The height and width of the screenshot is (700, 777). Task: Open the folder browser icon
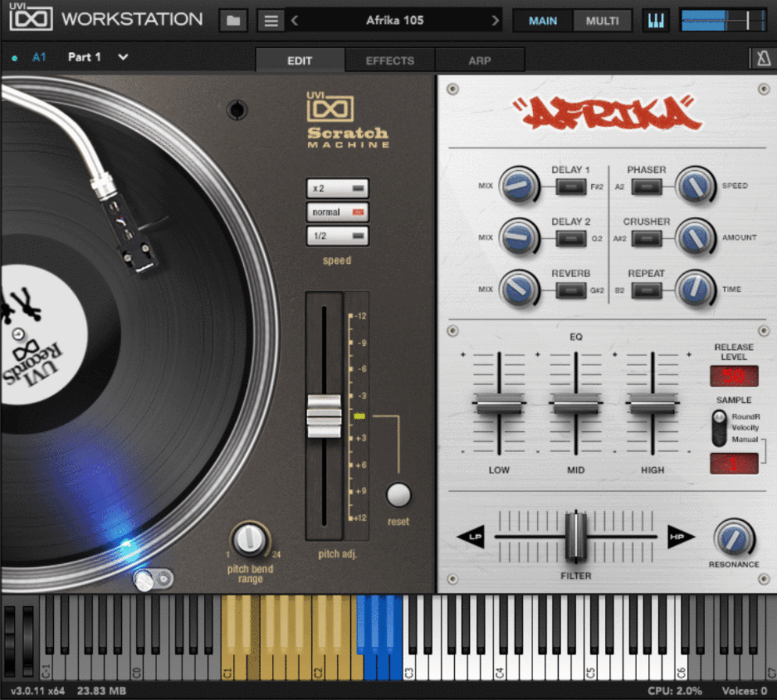pos(233,21)
